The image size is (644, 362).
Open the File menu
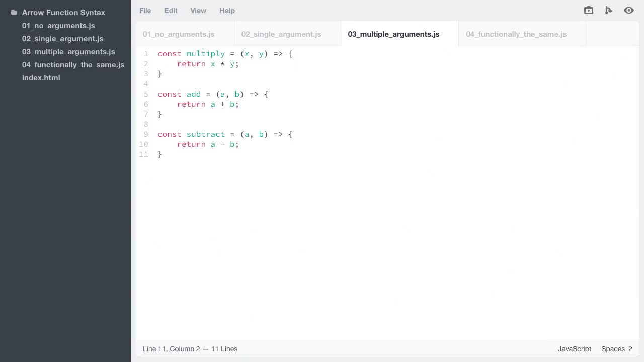pos(145,11)
